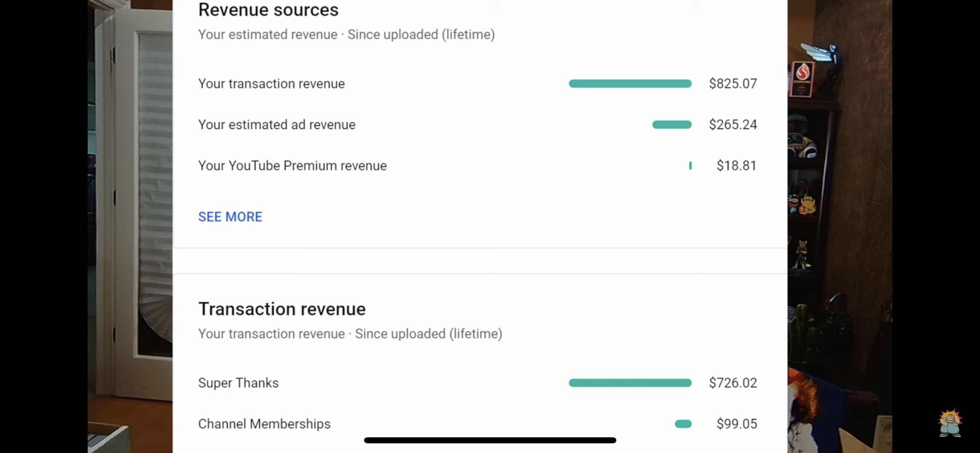Tap the channel avatar watermark icon
The height and width of the screenshot is (453, 980).
tap(950, 423)
